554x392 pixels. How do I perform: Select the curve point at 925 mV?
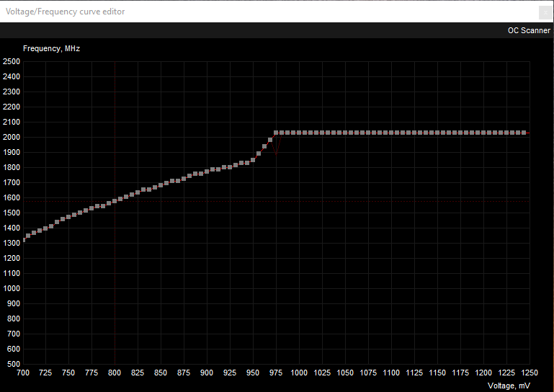click(230, 167)
